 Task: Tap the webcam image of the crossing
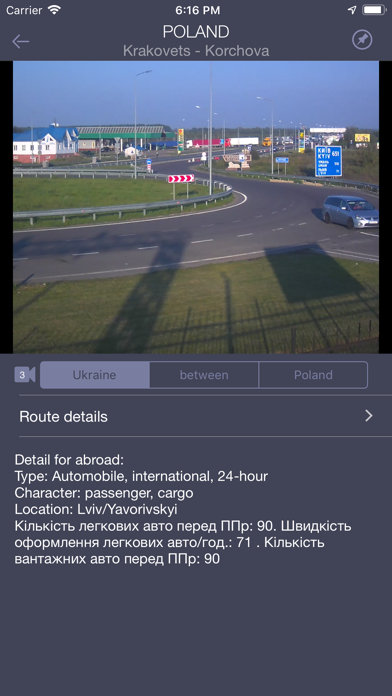(196, 207)
